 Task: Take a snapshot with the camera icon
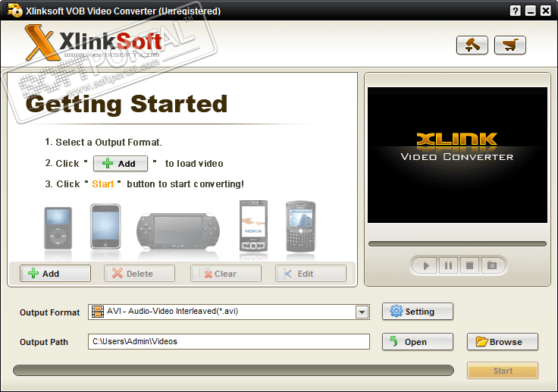pyautogui.click(x=492, y=265)
